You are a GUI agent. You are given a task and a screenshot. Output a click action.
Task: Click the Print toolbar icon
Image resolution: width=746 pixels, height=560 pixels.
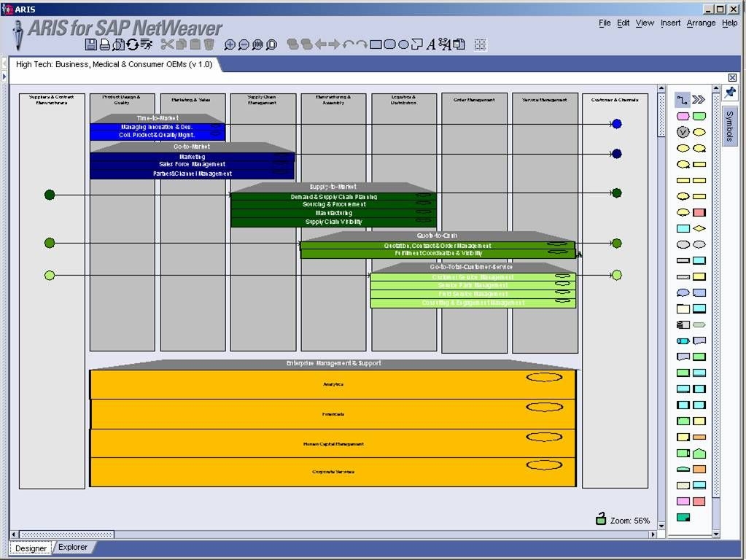pyautogui.click(x=105, y=44)
